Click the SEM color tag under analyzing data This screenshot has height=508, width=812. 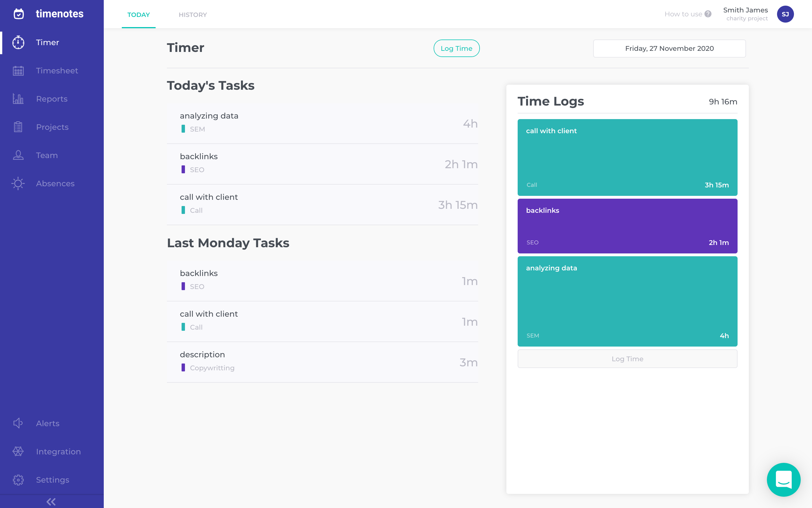point(183,129)
